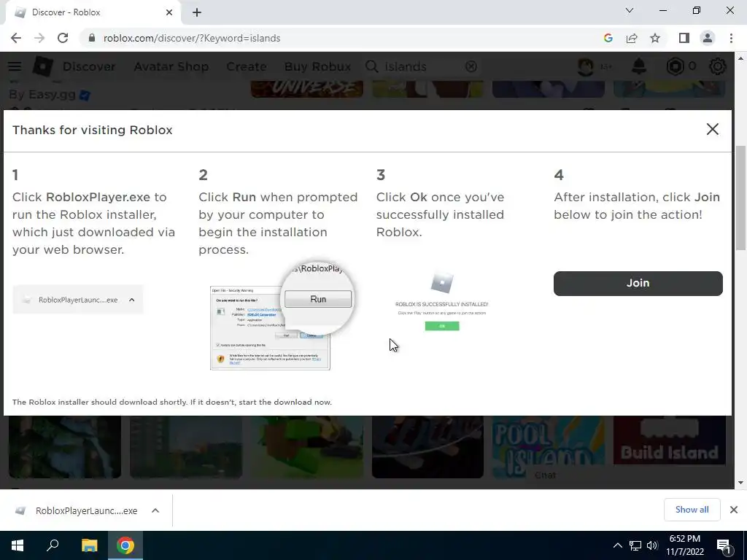Open Discover in Roblox navigation
The image size is (747, 560).
(x=89, y=66)
